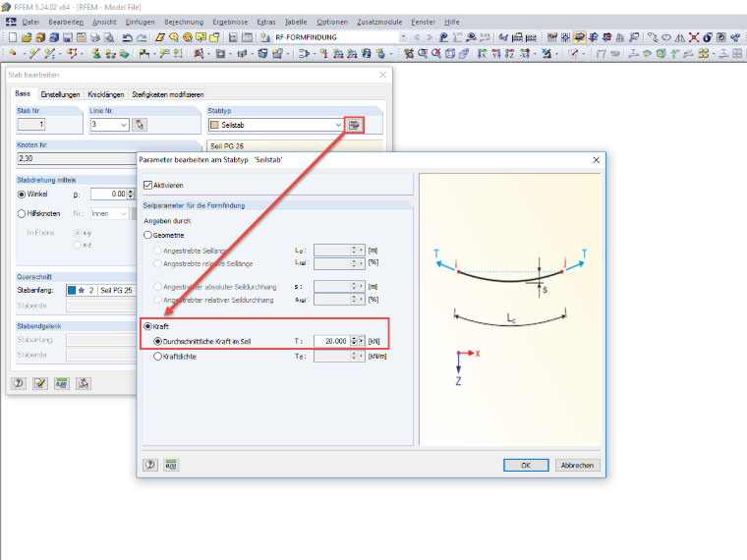
Task: Open the Berechnung menu
Action: click(x=184, y=22)
